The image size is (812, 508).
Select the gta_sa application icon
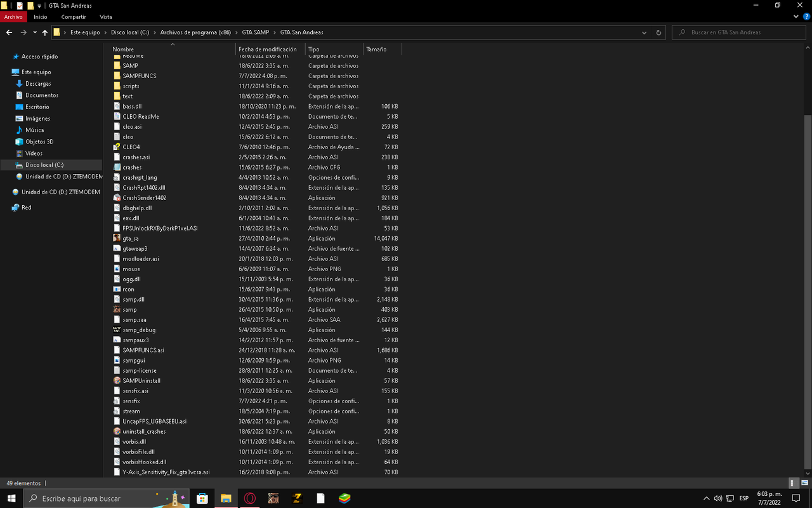[x=117, y=238]
